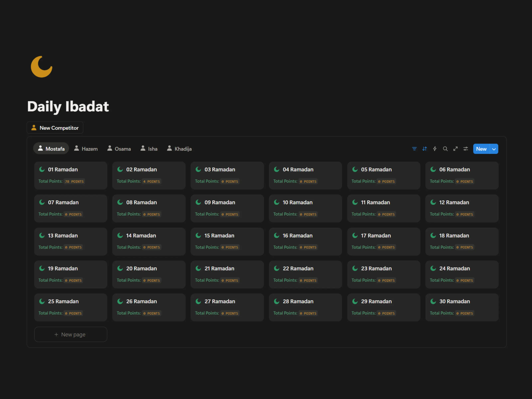The height and width of the screenshot is (399, 532).
Task: Click the sort arrows icon
Action: [x=424, y=149]
